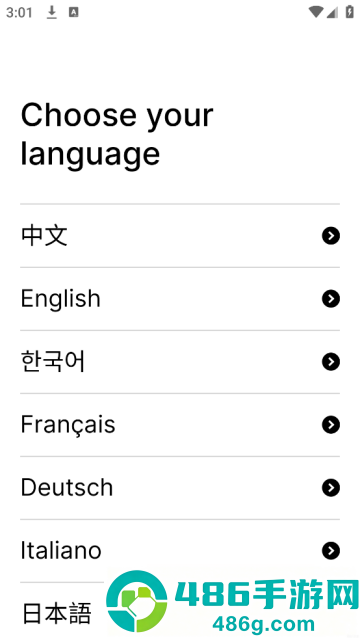This screenshot has height=639, width=360.
Task: Tap the arrow icon next to 中文
Action: 331,236
